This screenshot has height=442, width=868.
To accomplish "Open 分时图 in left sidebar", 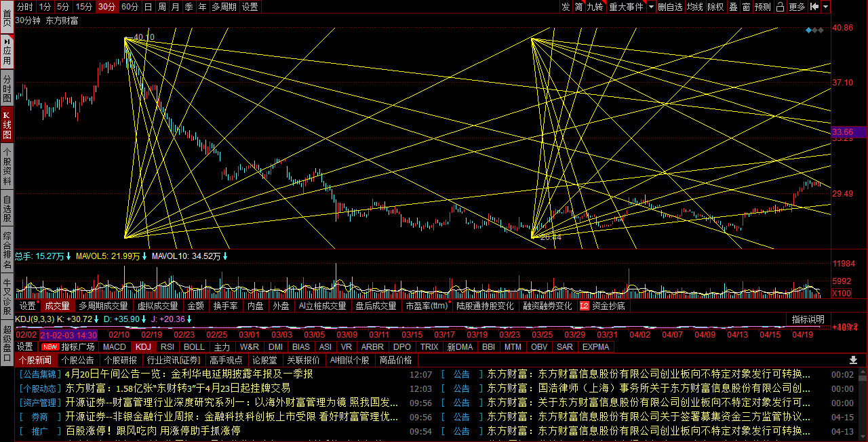I will (x=7, y=89).
